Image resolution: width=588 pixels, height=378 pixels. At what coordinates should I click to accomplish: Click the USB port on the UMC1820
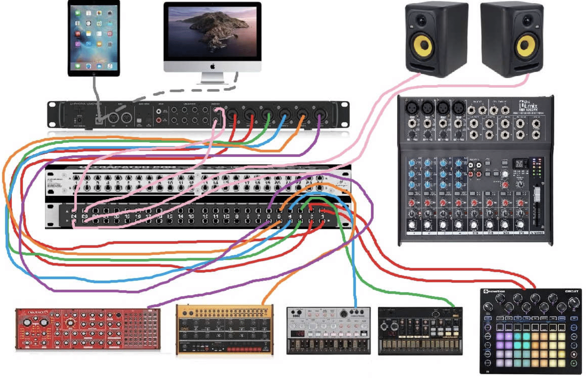click(99, 120)
